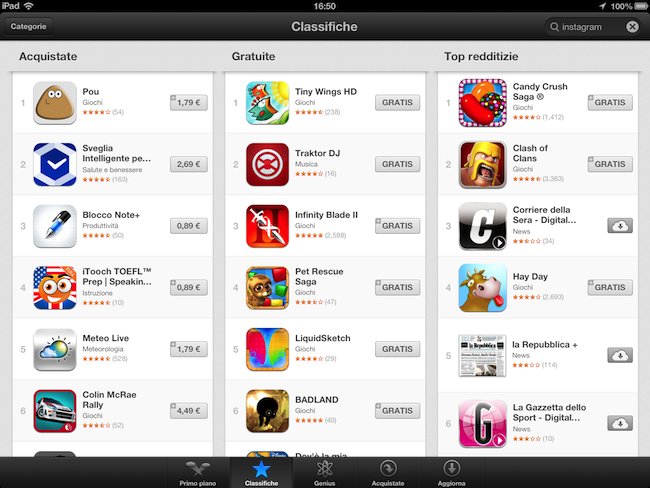Re-download la Repubblica + via cloud icon

[x=620, y=355]
